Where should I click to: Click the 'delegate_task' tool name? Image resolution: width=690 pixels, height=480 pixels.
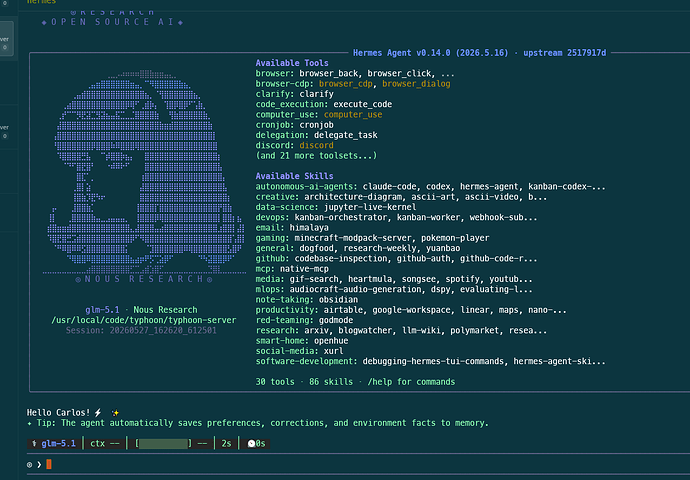tap(345, 135)
